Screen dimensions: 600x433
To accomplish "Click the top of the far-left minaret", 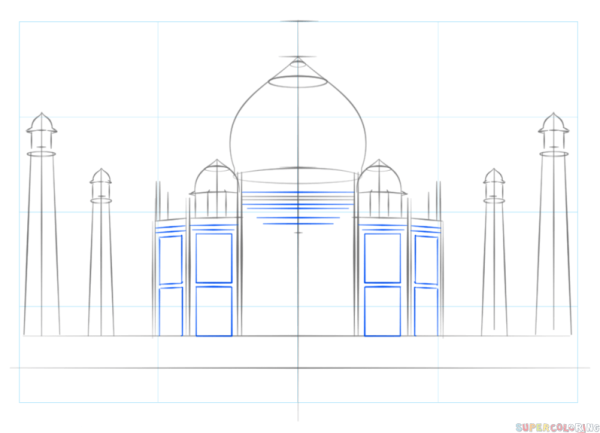I will tap(43, 130).
